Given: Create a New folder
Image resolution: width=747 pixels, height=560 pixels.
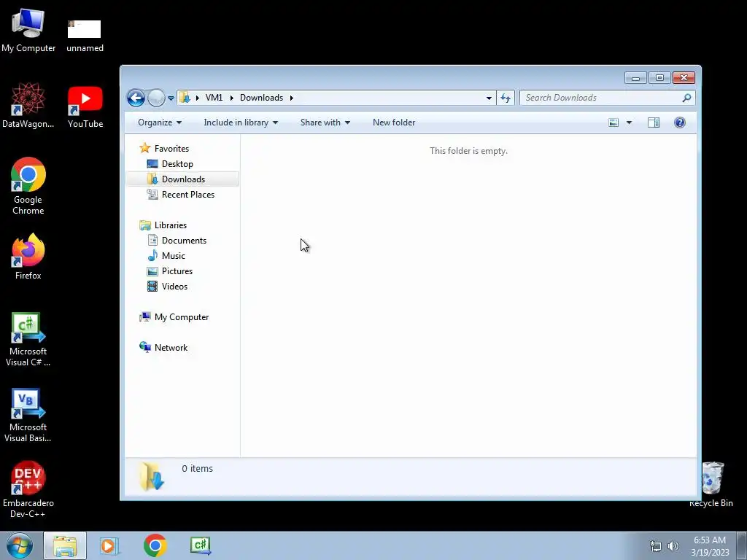Looking at the screenshot, I should tap(394, 122).
